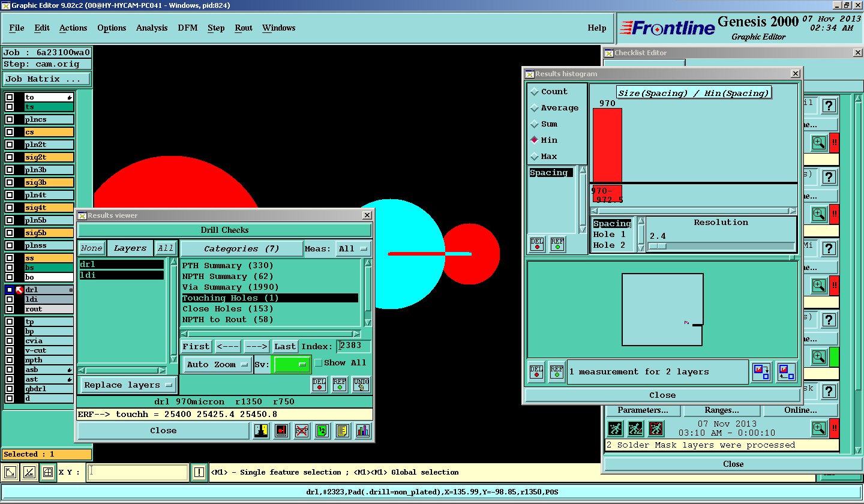Click the green '12' page icon
The width and height of the screenshot is (864, 504).
pos(322,431)
